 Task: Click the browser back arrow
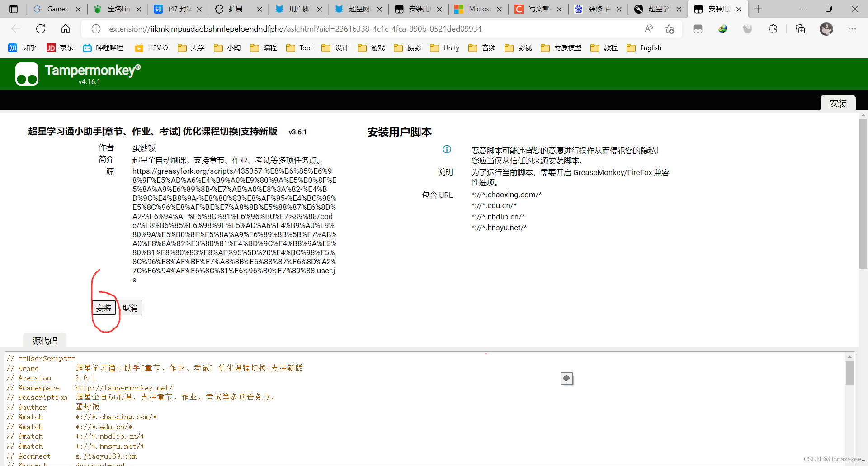pos(16,29)
